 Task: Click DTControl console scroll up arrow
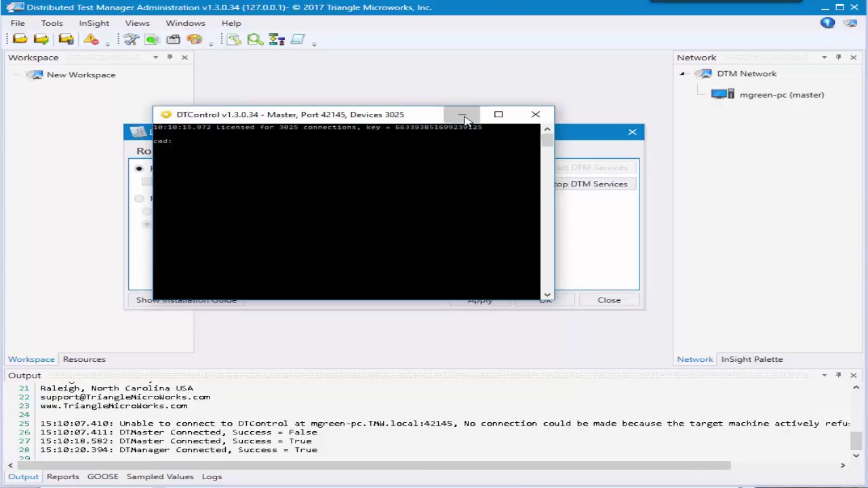click(x=547, y=129)
